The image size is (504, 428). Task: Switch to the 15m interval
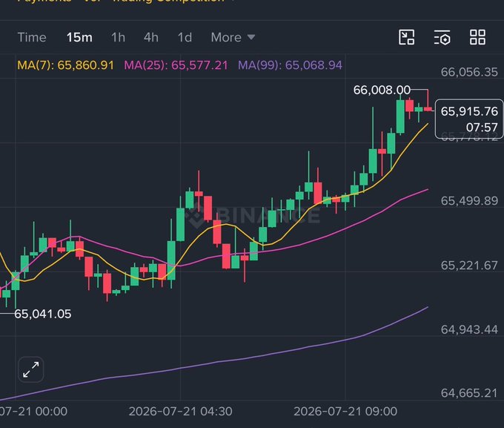click(x=79, y=37)
